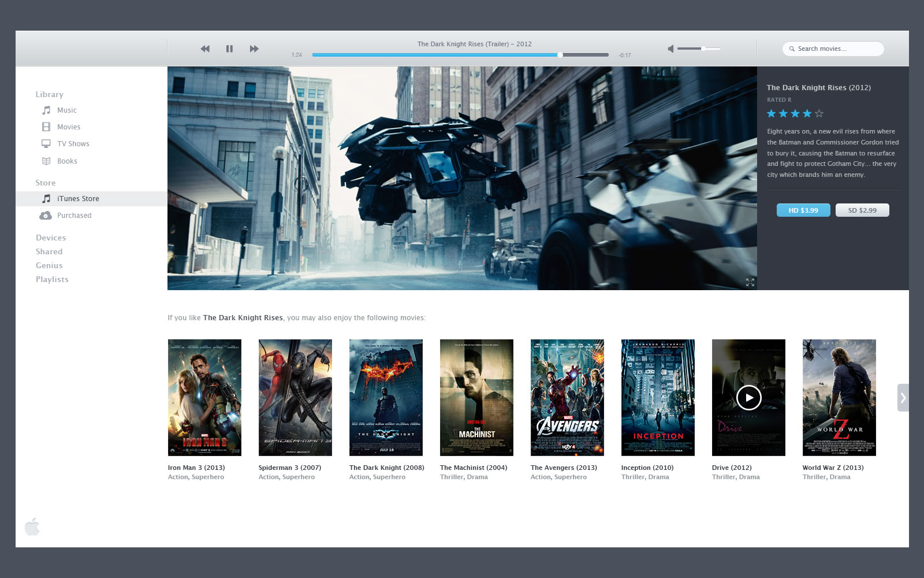Image resolution: width=924 pixels, height=578 pixels.
Task: Click the now-playing trailer title
Action: (475, 44)
